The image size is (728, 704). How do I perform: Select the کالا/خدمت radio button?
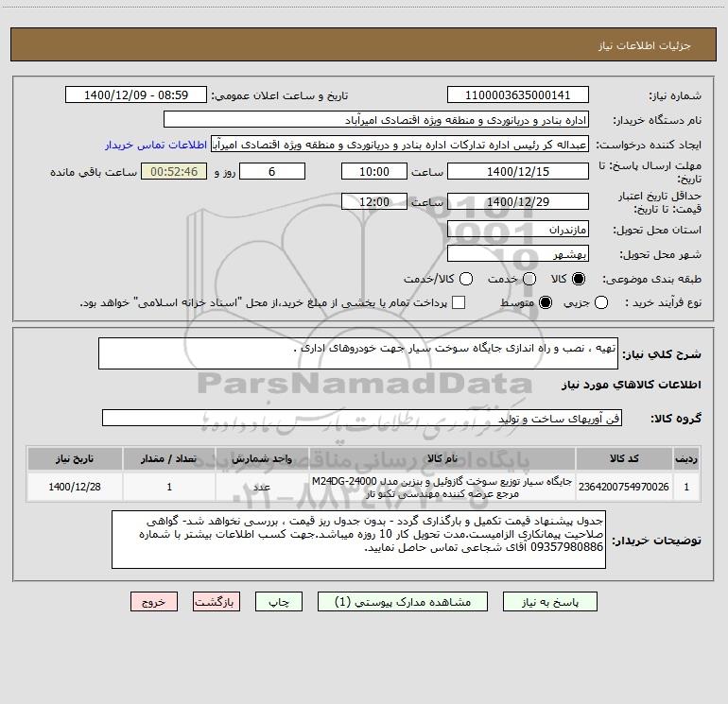466,279
